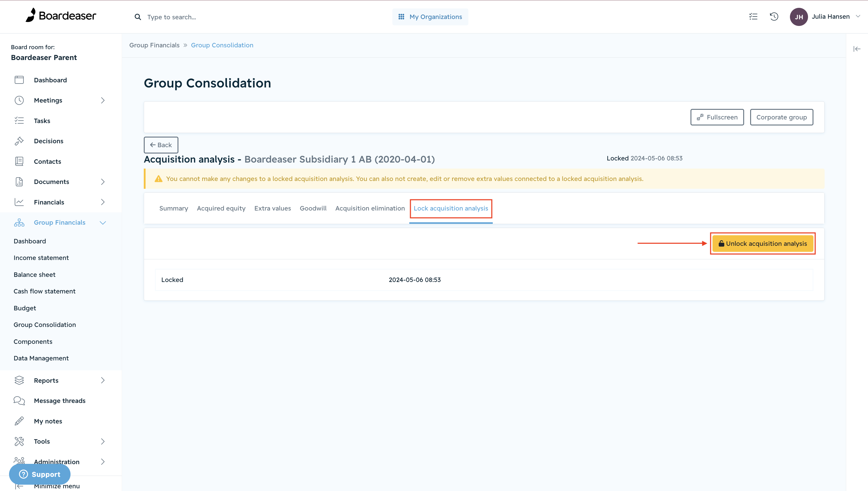Click Unlock acquisition analysis button
This screenshot has height=491, width=868.
[763, 243]
